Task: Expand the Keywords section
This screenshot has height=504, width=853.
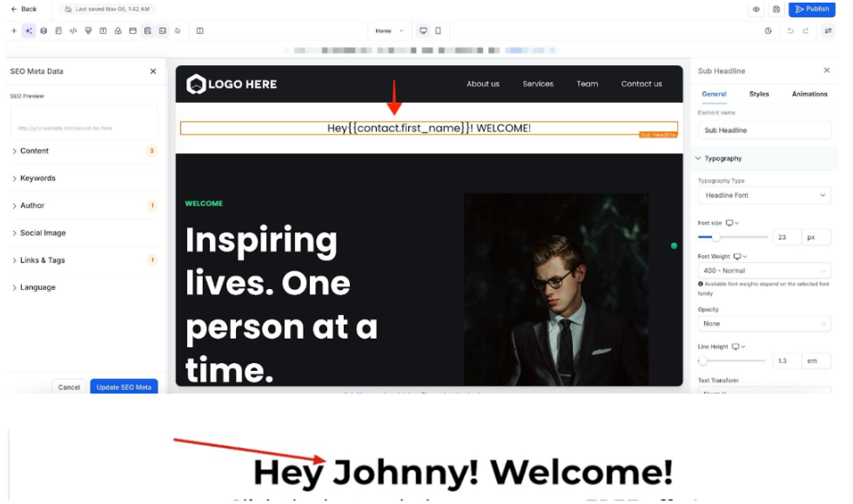Action: (37, 178)
